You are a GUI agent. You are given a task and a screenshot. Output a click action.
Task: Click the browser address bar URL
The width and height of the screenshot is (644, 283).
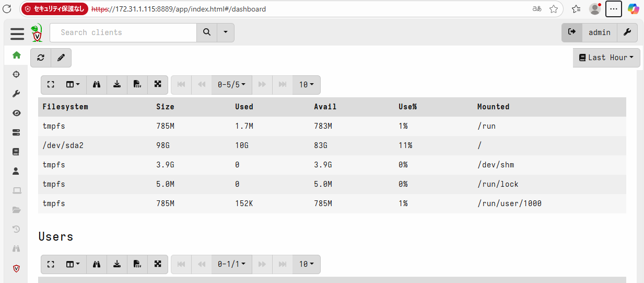click(179, 9)
